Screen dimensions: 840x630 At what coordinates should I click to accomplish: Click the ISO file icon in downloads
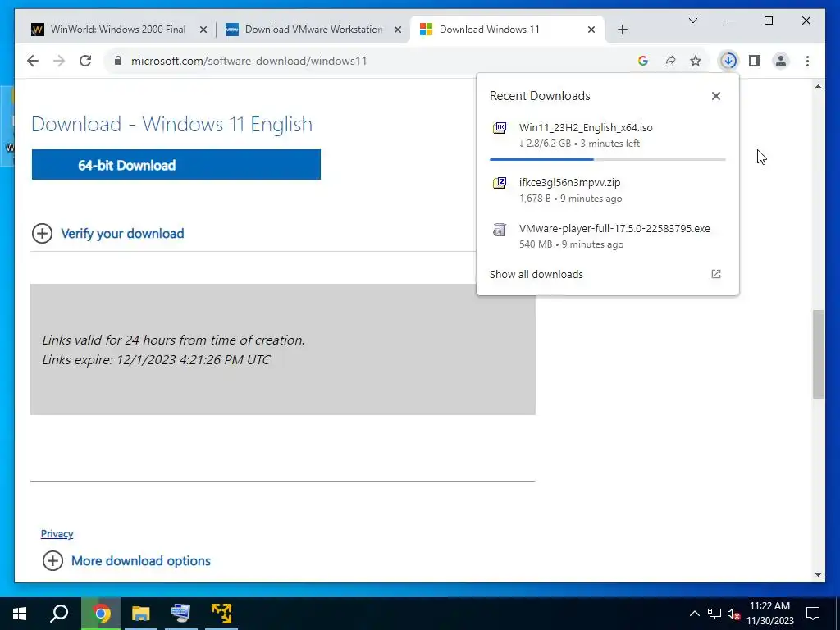[500, 127]
